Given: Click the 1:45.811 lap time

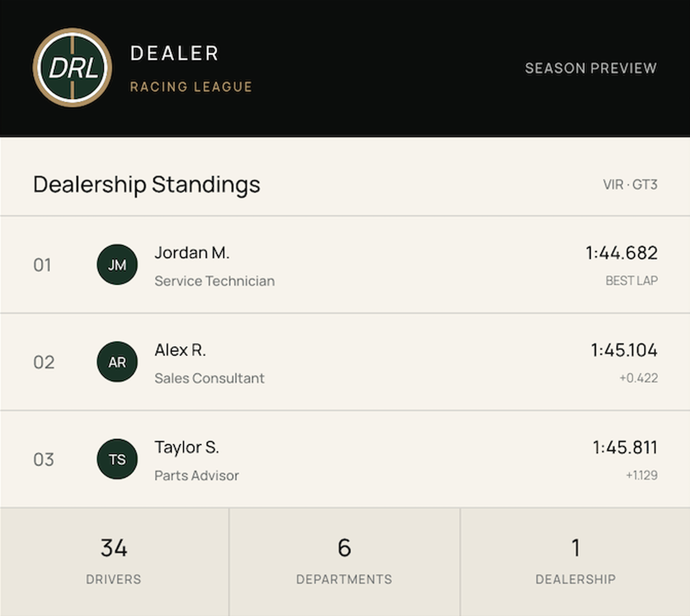Looking at the screenshot, I should coord(625,447).
